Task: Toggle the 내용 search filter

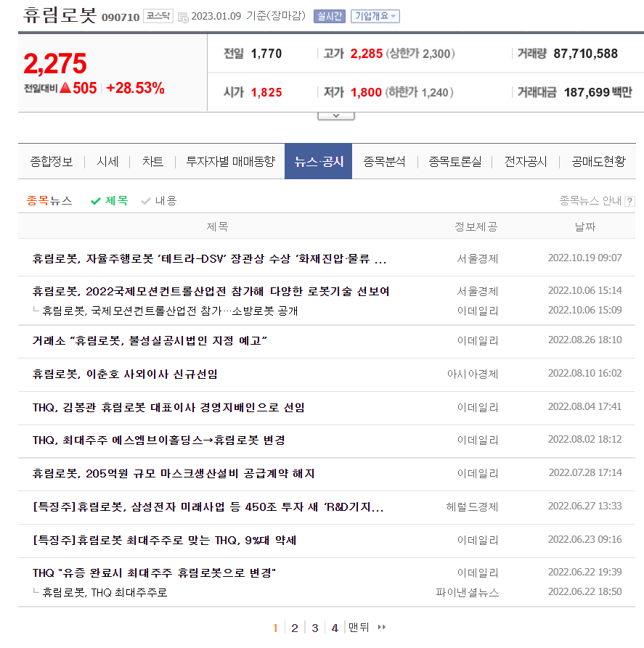Action: coord(159,201)
